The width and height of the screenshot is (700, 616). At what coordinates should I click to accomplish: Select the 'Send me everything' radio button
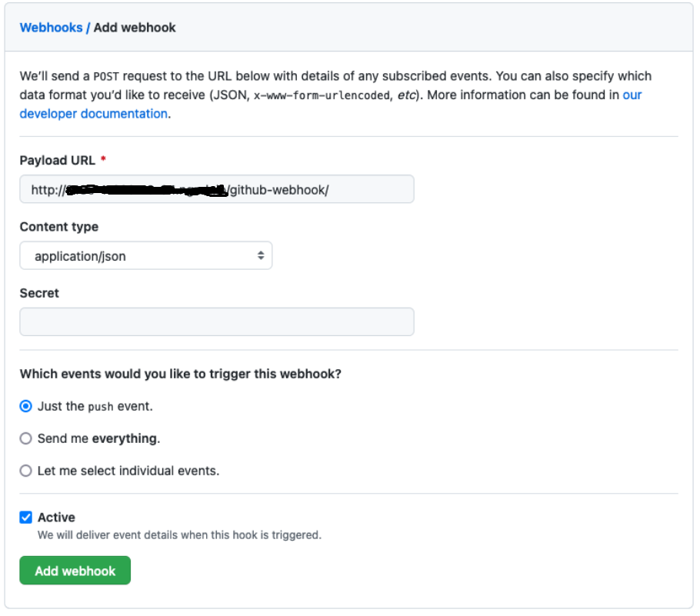pos(26,438)
